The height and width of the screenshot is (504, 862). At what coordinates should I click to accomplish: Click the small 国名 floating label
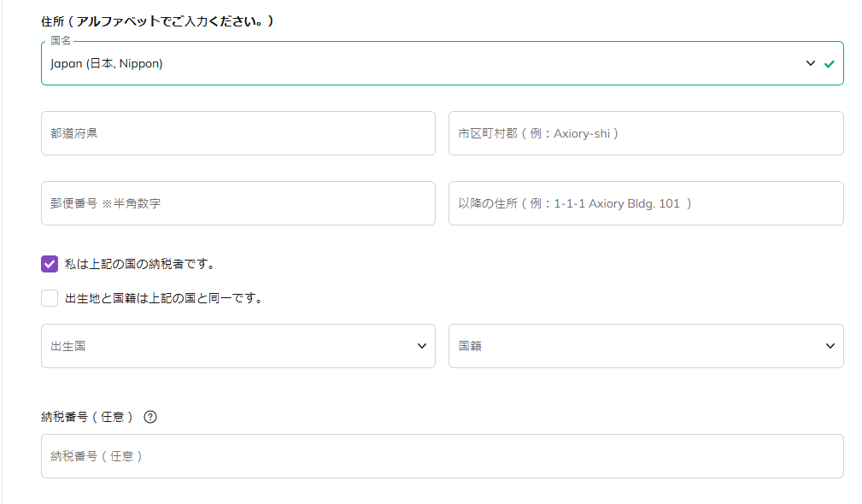[61, 41]
